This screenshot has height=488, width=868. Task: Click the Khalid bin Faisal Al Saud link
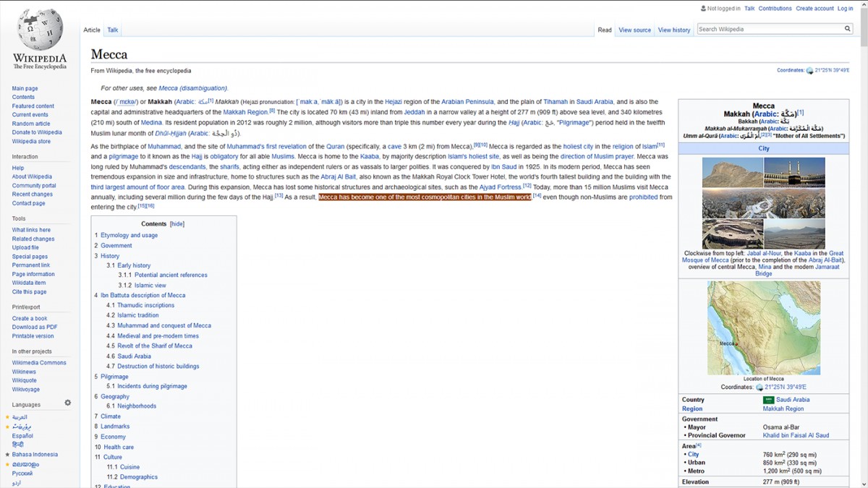point(796,435)
